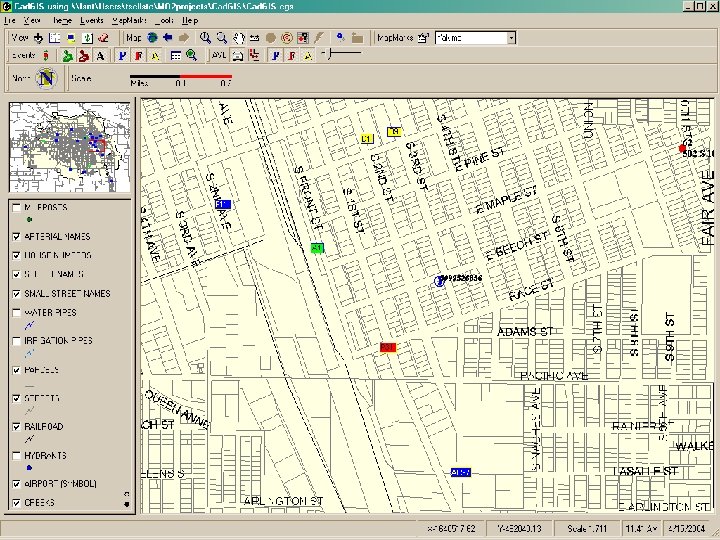This screenshot has height=540, width=720.
Task: Open the File menu
Action: click(x=9, y=20)
